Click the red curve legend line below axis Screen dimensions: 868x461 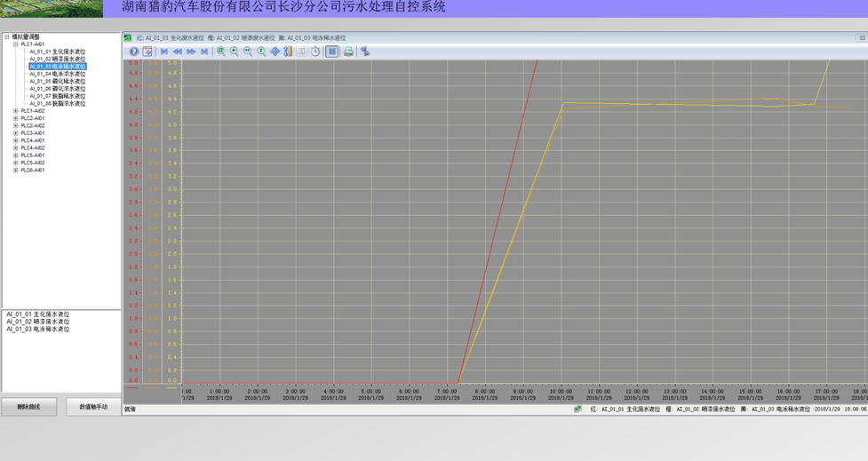(x=133, y=388)
